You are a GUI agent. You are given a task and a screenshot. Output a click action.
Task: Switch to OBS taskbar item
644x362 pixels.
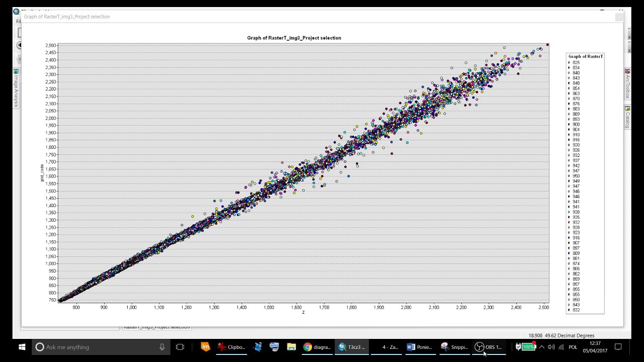(489, 347)
